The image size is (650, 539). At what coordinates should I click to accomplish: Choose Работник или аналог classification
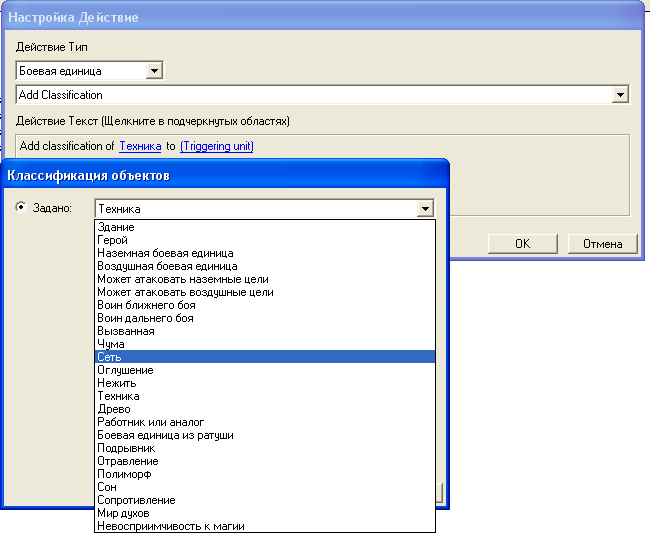(x=265, y=422)
